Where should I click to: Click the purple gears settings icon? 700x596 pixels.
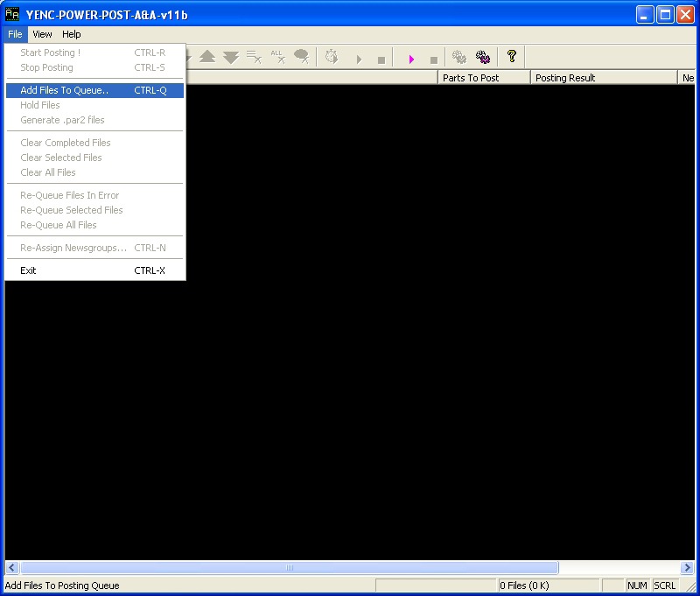(483, 57)
